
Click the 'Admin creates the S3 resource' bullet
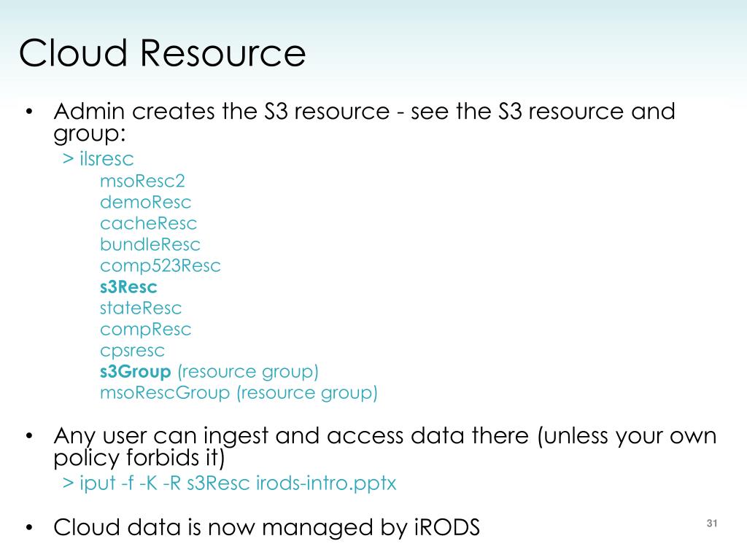pos(365,122)
